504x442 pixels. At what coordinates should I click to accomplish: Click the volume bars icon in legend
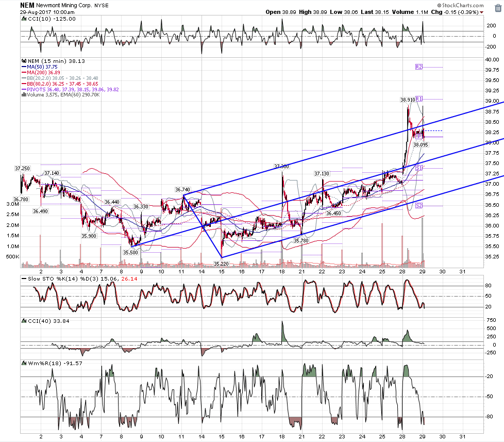pos(24,95)
